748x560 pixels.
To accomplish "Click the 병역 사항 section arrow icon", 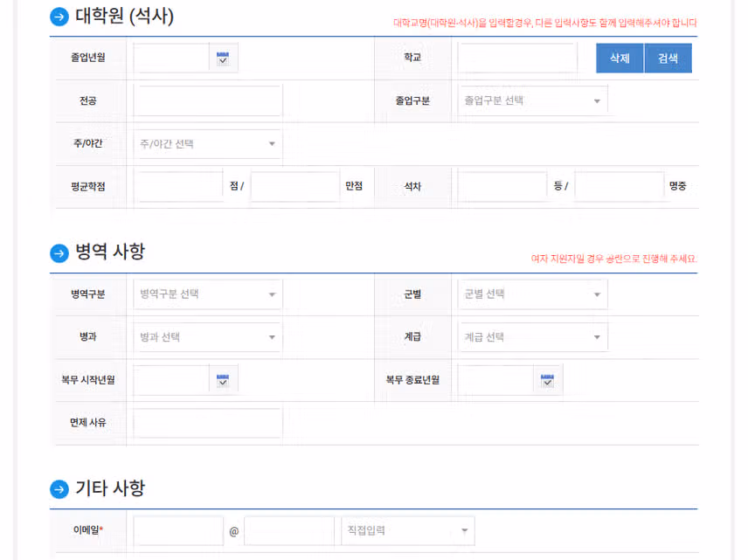I will (59, 252).
